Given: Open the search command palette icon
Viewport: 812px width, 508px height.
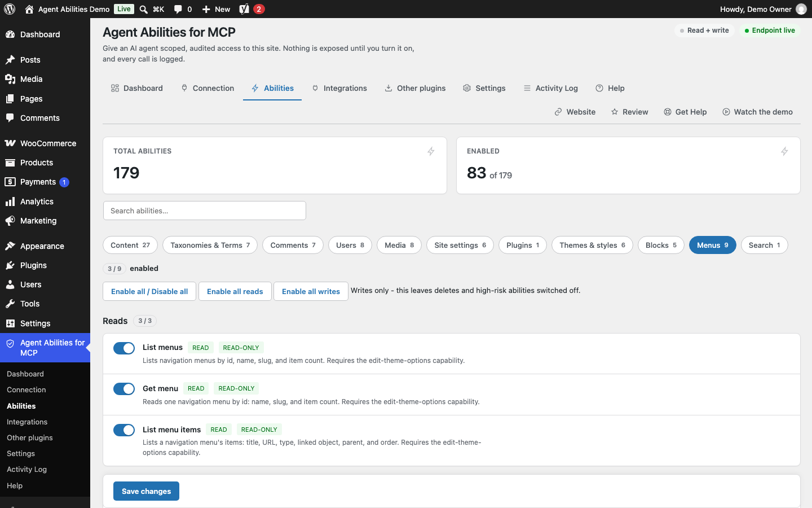Looking at the screenshot, I should pyautogui.click(x=144, y=9).
